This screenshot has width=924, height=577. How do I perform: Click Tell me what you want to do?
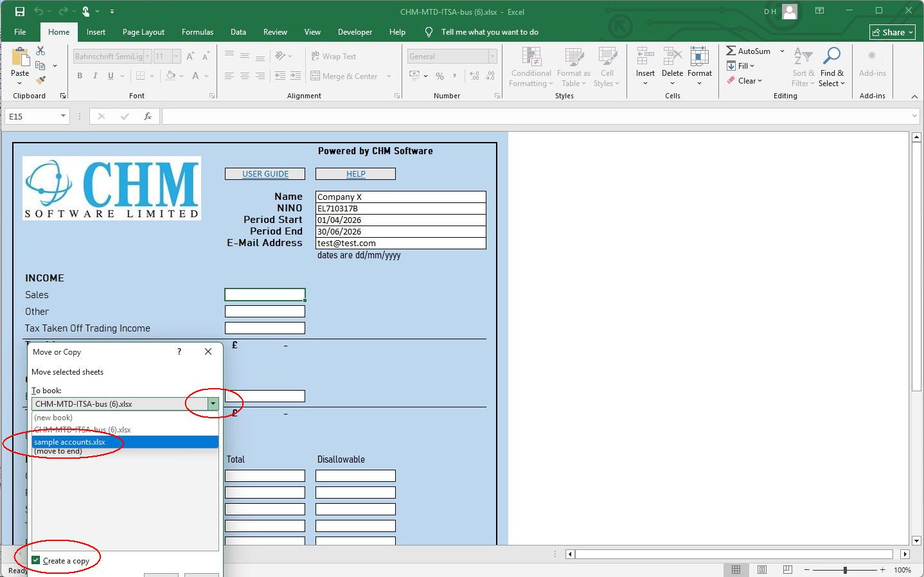pyautogui.click(x=490, y=32)
